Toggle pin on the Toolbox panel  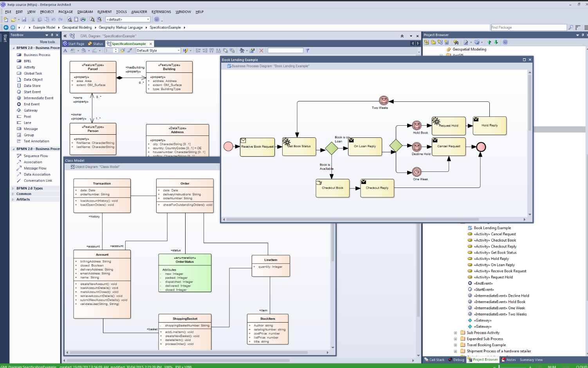point(52,35)
